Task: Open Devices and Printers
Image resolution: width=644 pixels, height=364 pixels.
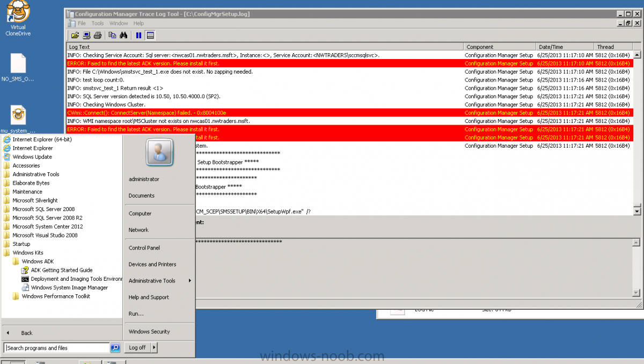Action: (152, 264)
